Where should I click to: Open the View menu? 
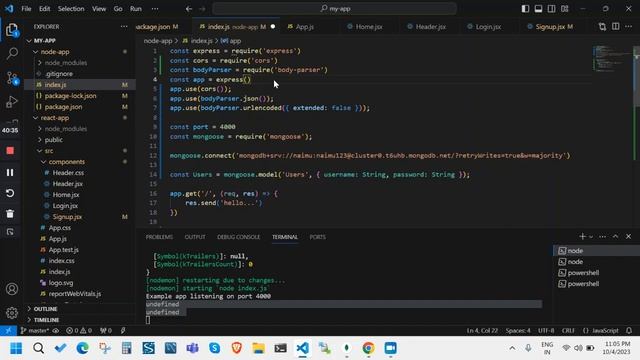tap(99, 9)
